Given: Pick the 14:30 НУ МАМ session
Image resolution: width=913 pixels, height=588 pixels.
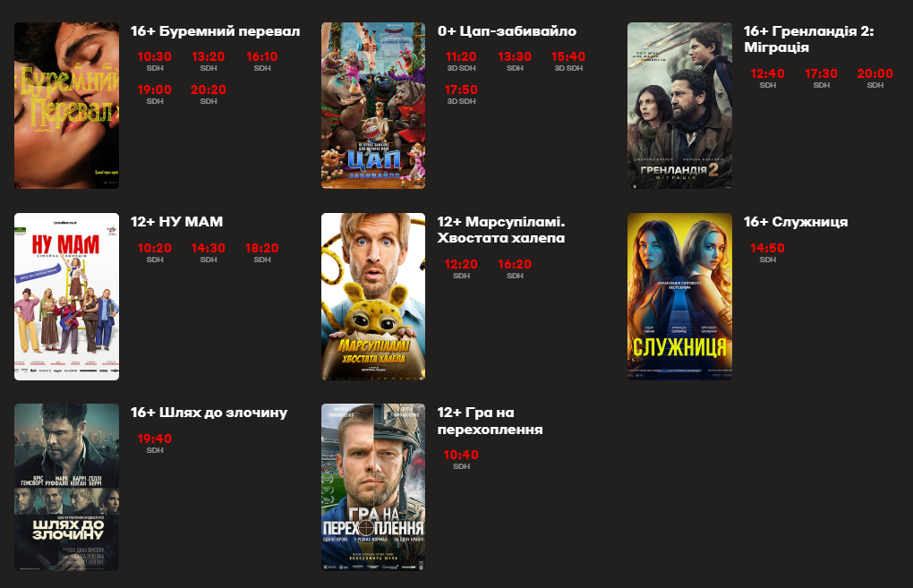Looking at the screenshot, I should tap(209, 252).
